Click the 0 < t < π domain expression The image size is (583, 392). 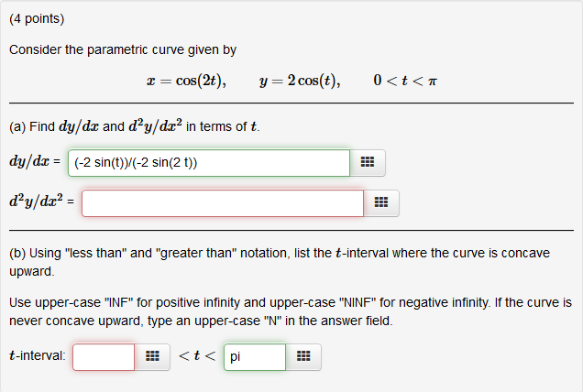(x=405, y=81)
